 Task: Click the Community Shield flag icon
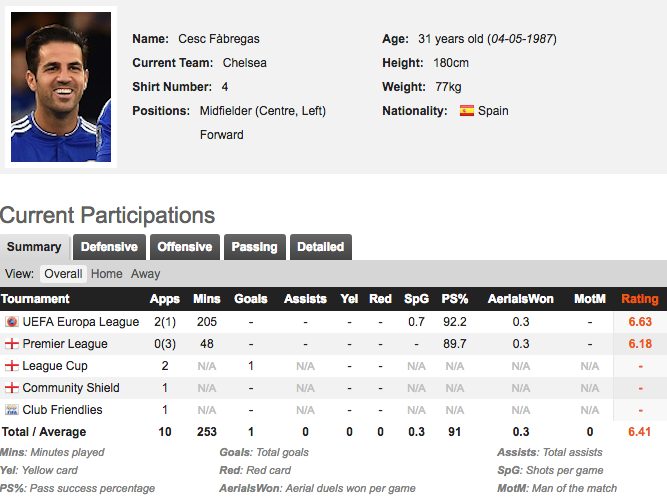(x=12, y=388)
